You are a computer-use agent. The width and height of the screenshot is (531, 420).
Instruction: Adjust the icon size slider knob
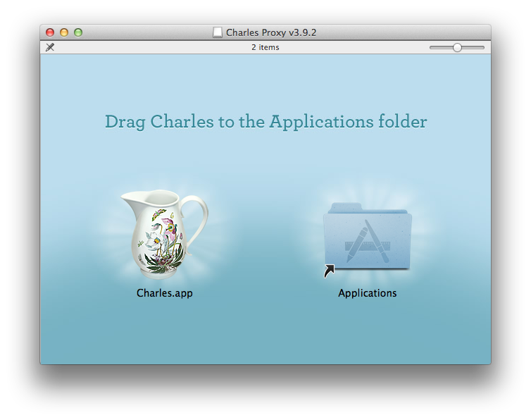[x=457, y=47]
